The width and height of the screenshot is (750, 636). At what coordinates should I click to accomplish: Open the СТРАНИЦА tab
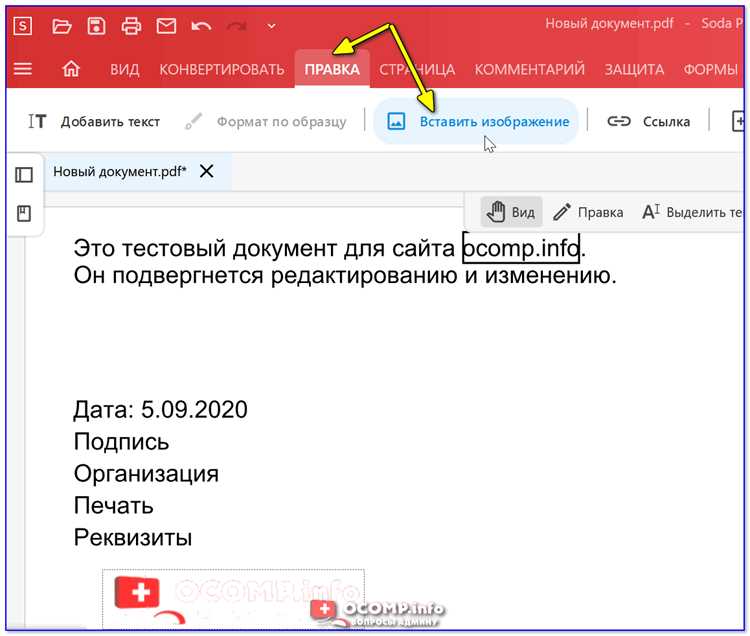(417, 70)
